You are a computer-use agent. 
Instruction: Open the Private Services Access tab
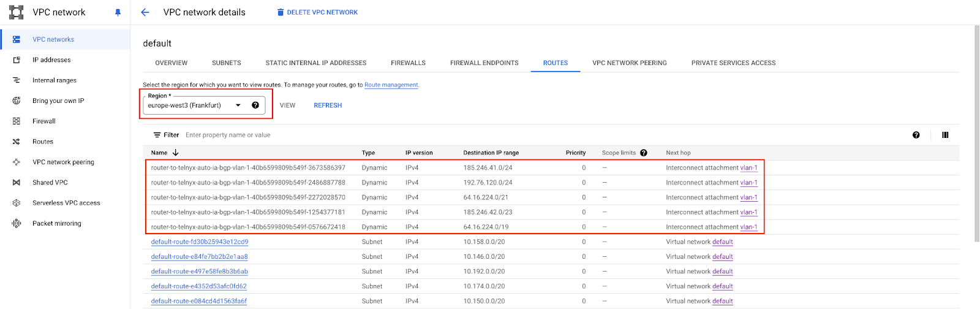tap(734, 63)
